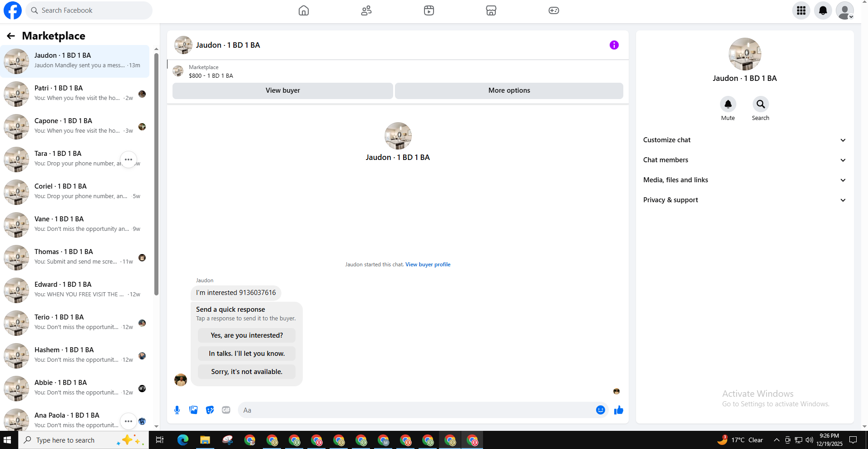
Task: Show hidden system tray icons
Action: click(777, 440)
